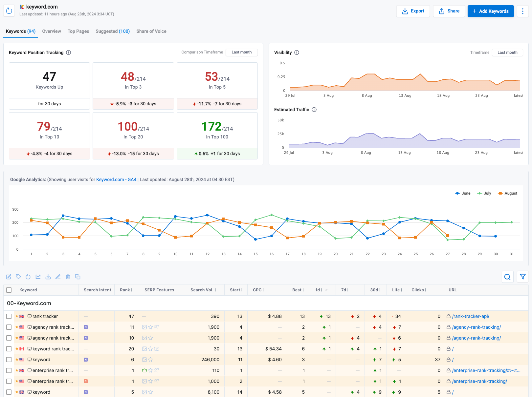Toggle the June series in chart legend

click(x=462, y=193)
